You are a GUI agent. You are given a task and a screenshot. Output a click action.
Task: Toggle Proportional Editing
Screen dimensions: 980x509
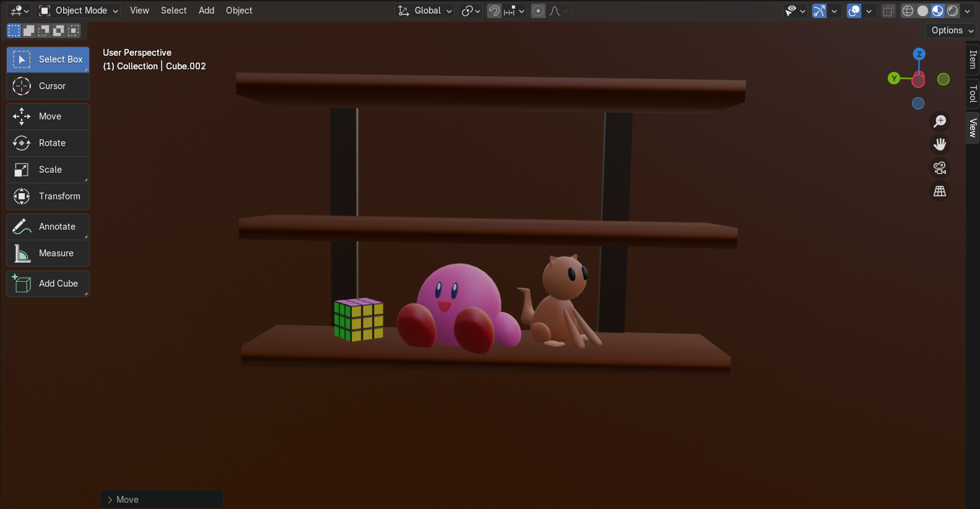539,11
